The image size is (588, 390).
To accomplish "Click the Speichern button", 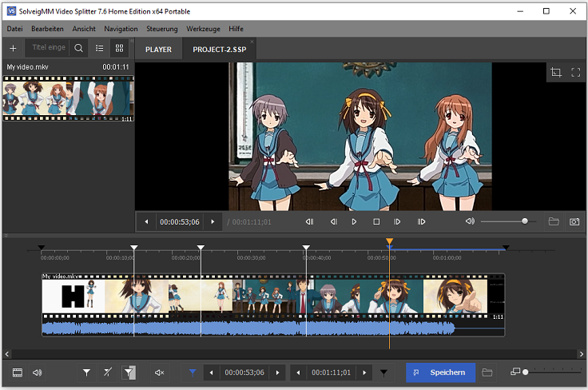I will click(x=441, y=372).
